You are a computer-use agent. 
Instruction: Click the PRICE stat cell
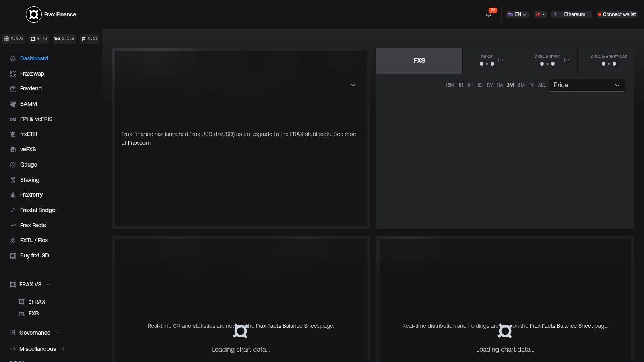coord(491,61)
